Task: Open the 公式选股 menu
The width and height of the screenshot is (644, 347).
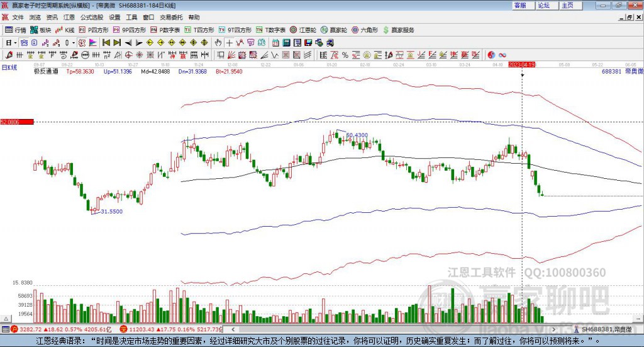Action: coord(92,17)
